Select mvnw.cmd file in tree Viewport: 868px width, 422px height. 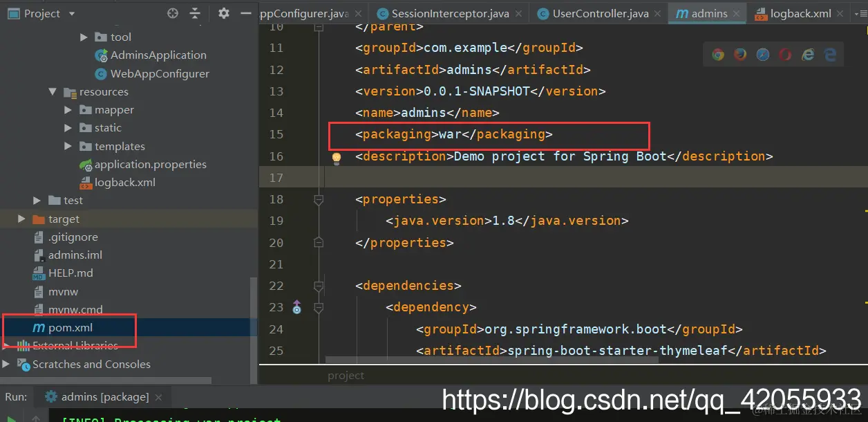[x=75, y=310]
